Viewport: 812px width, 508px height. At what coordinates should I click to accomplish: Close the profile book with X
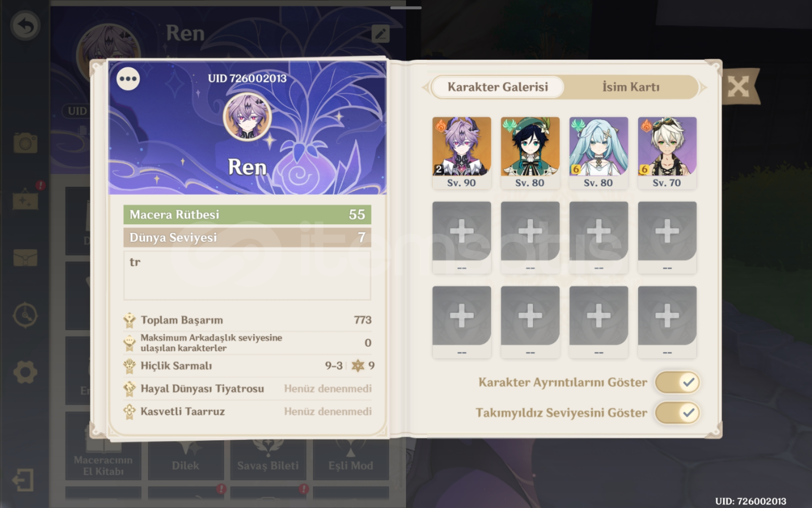pos(738,87)
